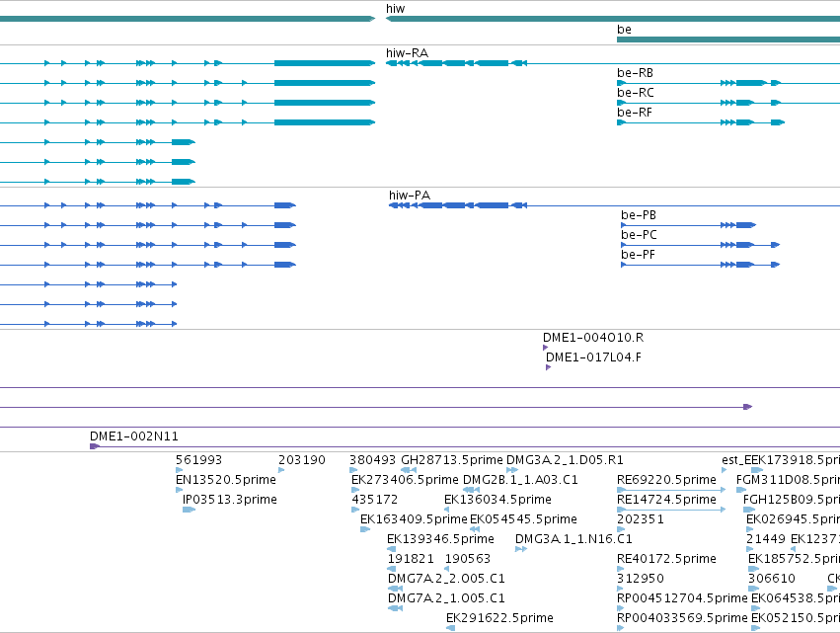
Task: Click the start marker of DME1-002N11
Action: point(95,446)
